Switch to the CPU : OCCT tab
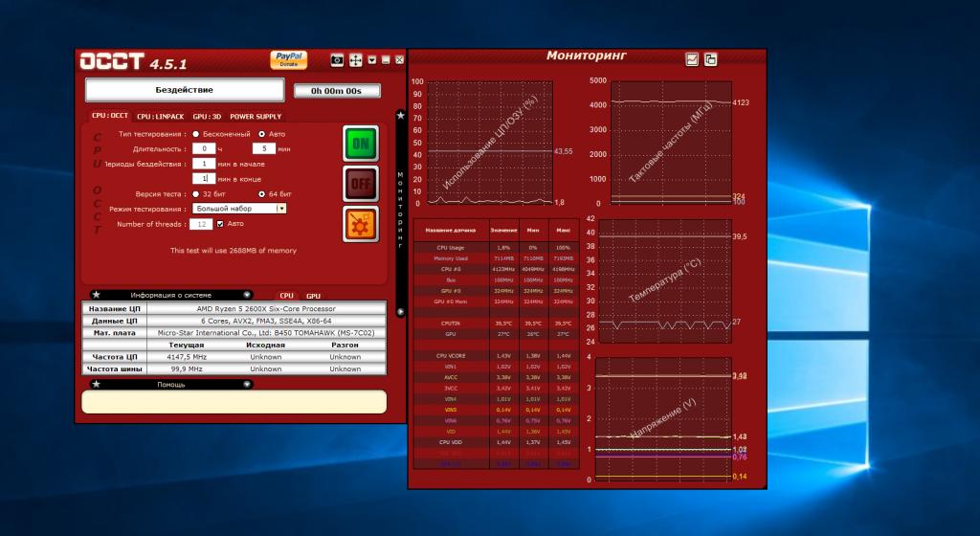This screenshot has height=536, width=980. tap(110, 116)
